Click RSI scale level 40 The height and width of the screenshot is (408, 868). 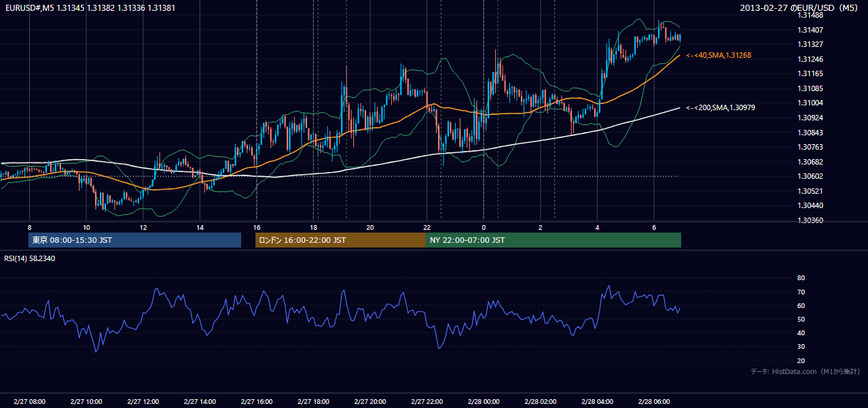[x=801, y=333]
